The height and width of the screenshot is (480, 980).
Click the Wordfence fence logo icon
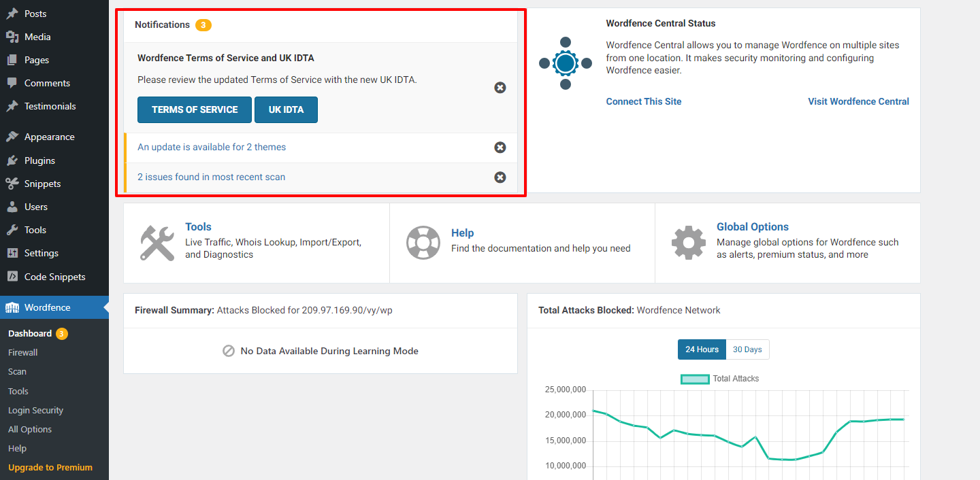tap(12, 307)
